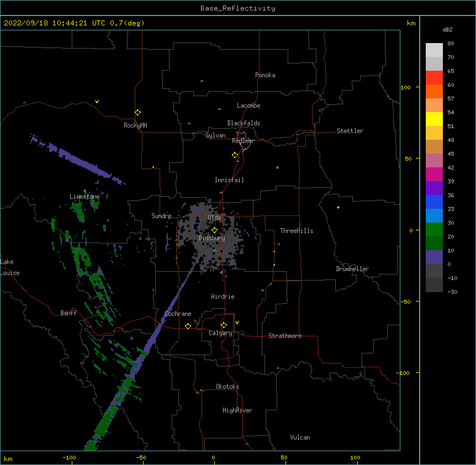Click the Didsbury town label
The width and height of the screenshot is (476, 465).
(x=211, y=238)
